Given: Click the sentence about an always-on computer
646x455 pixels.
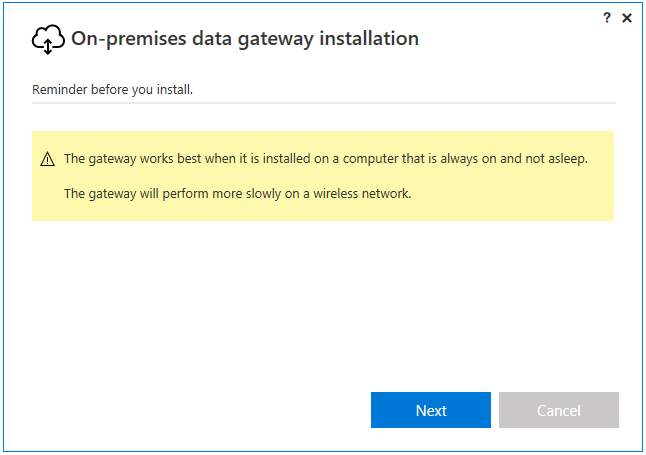Looking at the screenshot, I should click(325, 158).
